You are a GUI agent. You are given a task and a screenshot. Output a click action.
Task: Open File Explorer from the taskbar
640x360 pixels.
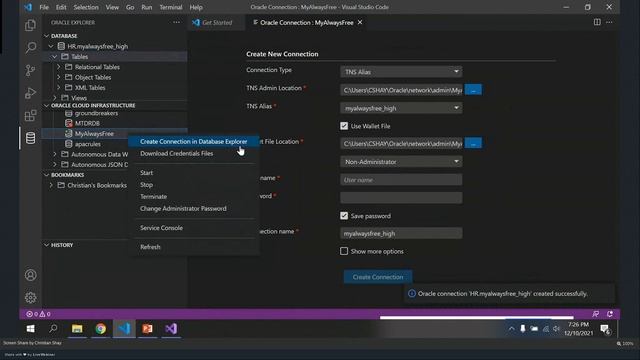[77, 329]
